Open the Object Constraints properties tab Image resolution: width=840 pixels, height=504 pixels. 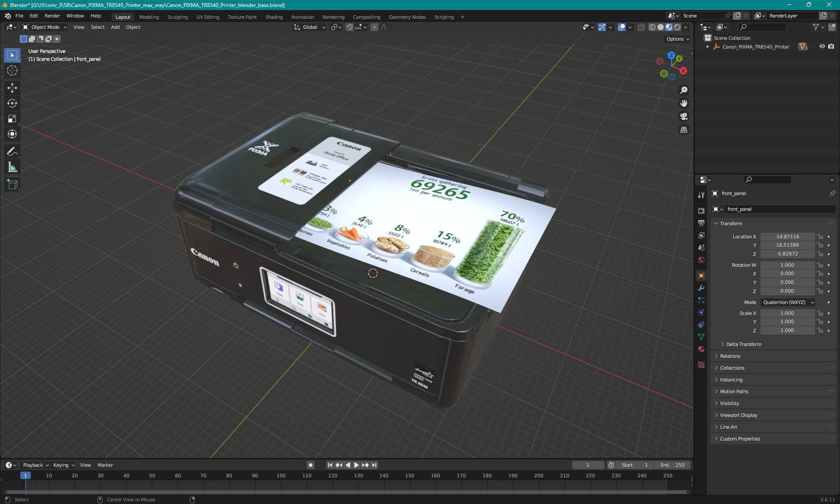[701, 325]
